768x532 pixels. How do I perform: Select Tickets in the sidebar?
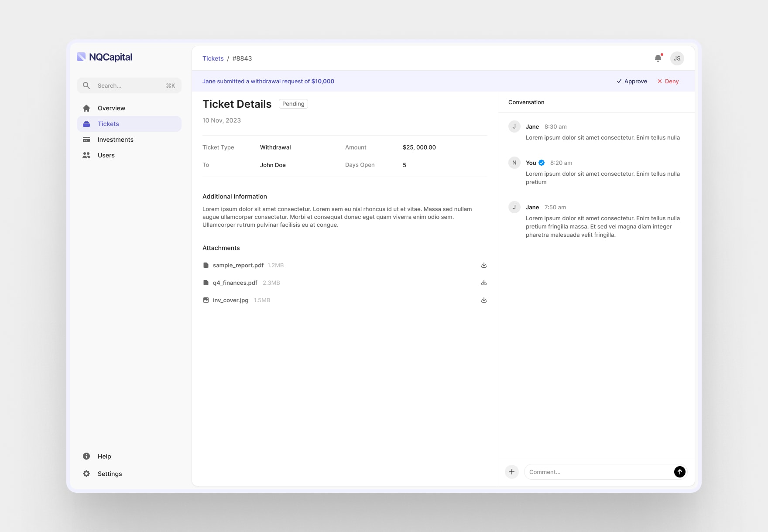[129, 124]
